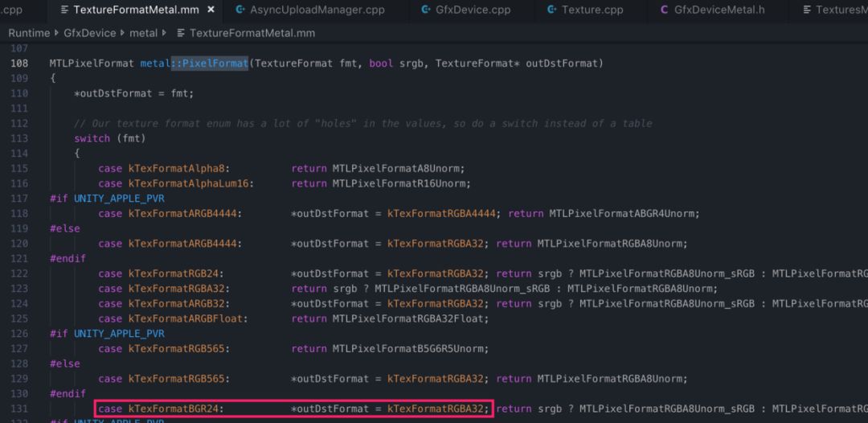Click UNITY_APPLE_PVR on line 126
This screenshot has width=868, height=423.
pos(119,334)
